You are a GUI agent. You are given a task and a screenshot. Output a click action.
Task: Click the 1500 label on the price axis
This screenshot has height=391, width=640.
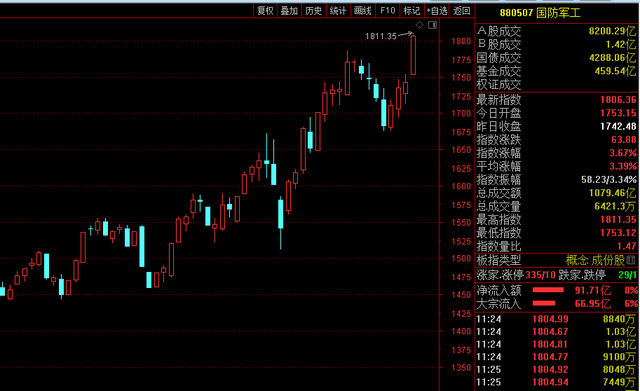point(461,258)
